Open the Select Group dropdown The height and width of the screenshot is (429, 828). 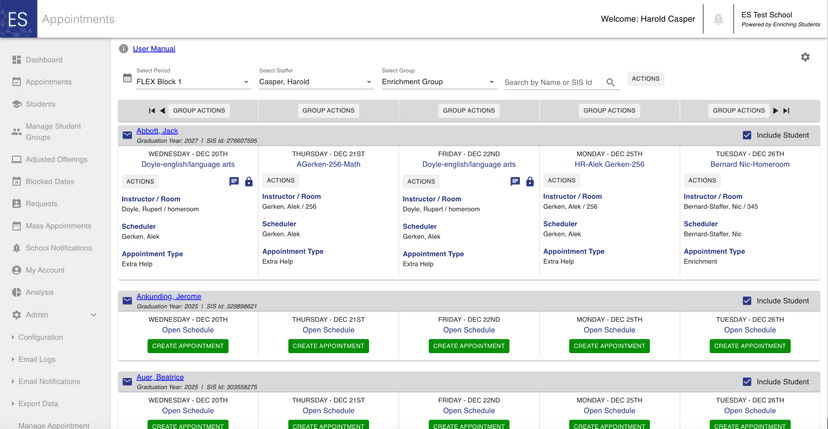click(439, 82)
